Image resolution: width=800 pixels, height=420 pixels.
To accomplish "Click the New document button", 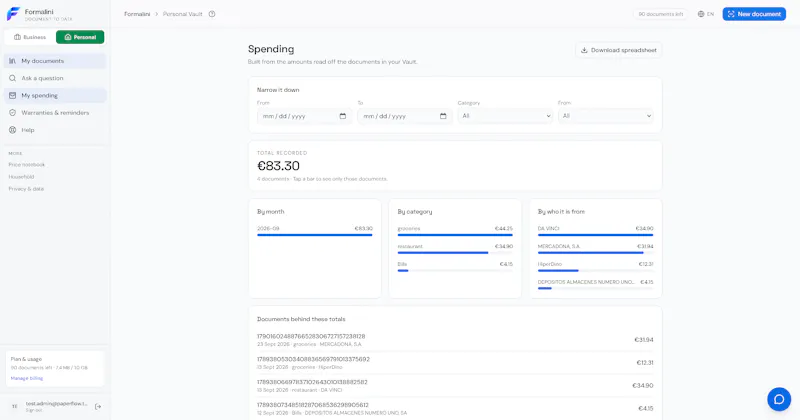I will click(x=754, y=14).
